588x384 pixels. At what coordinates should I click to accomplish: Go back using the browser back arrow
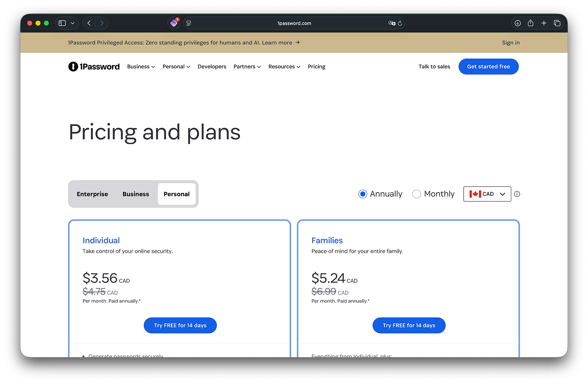[x=89, y=23]
